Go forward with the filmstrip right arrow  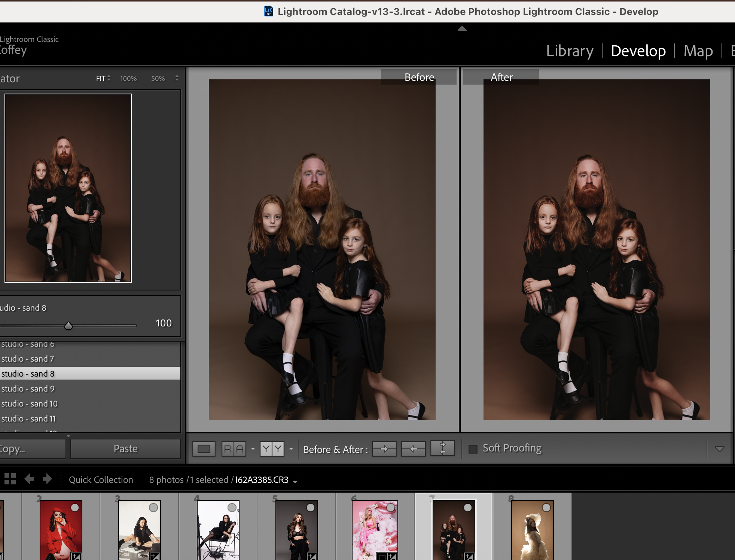point(47,479)
